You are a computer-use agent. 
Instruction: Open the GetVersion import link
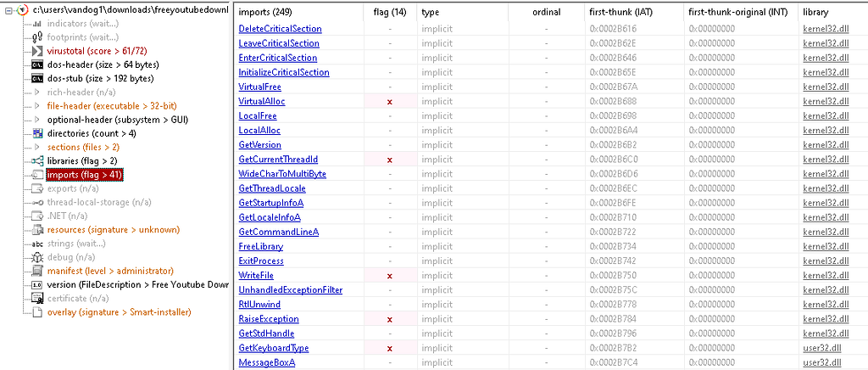(259, 144)
